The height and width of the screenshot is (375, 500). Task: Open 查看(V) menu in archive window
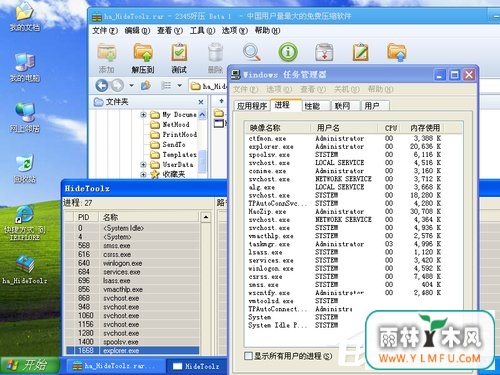pyautogui.click(x=170, y=31)
